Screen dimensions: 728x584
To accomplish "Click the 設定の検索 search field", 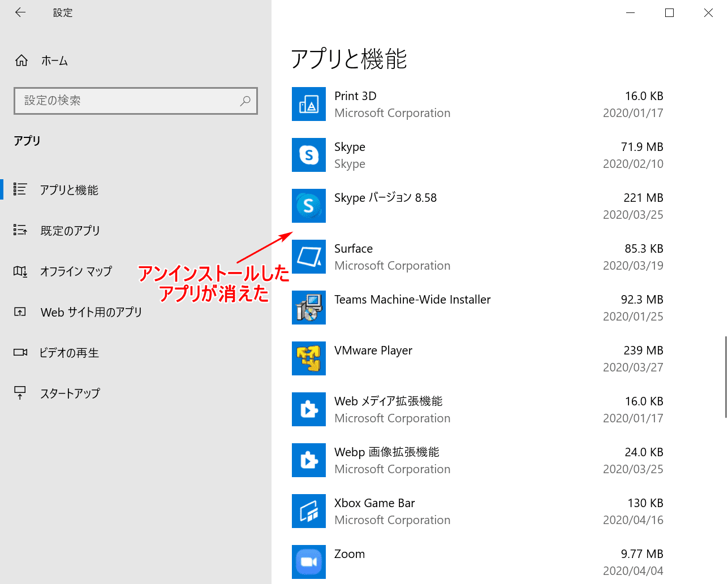I will [136, 101].
